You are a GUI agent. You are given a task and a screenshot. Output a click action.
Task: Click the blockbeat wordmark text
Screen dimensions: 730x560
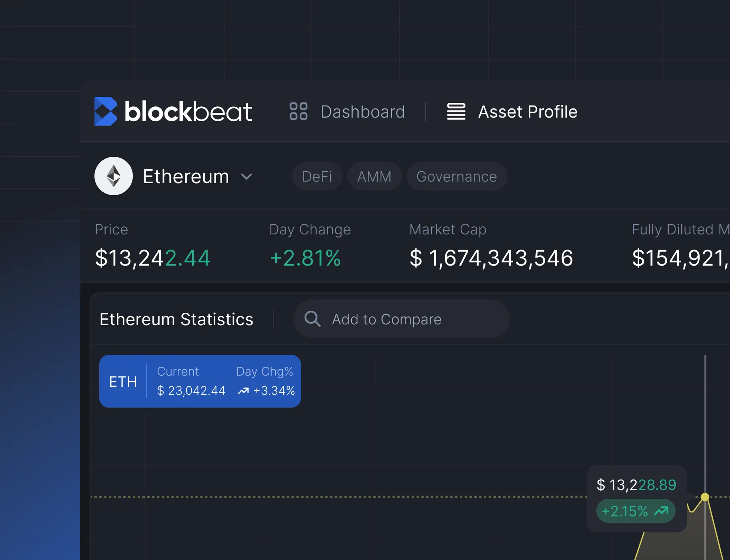point(188,112)
